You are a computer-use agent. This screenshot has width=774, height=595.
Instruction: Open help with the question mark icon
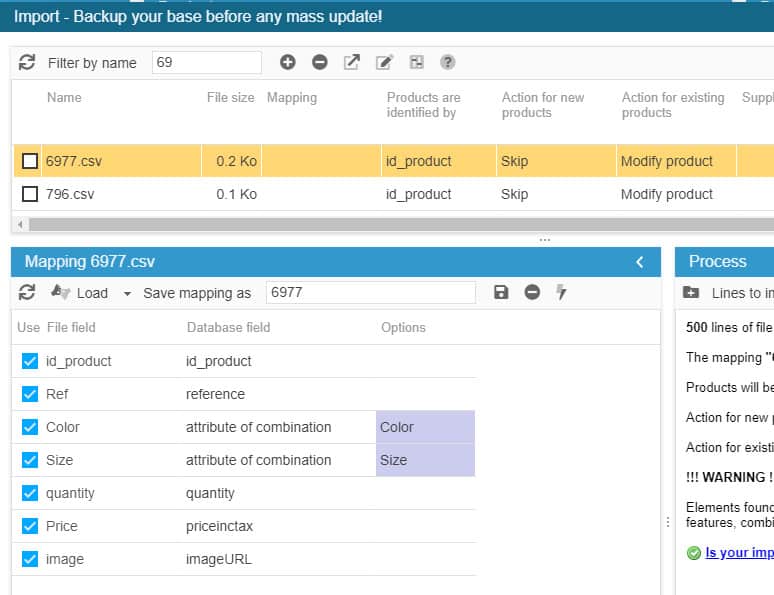click(x=448, y=62)
